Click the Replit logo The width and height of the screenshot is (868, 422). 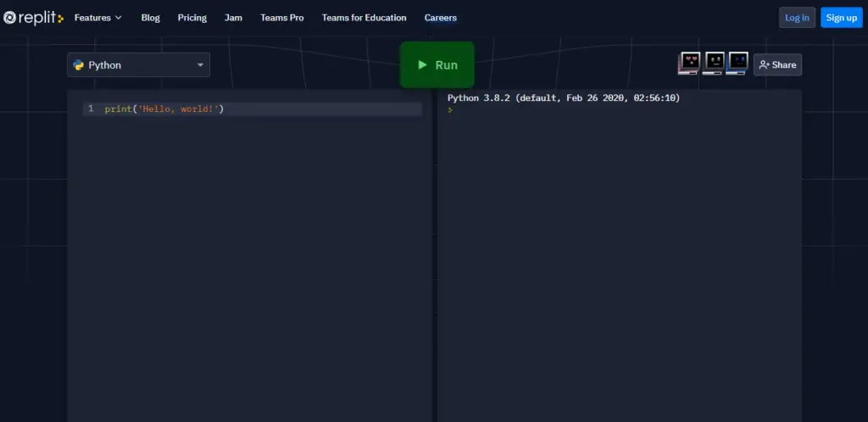[x=33, y=18]
